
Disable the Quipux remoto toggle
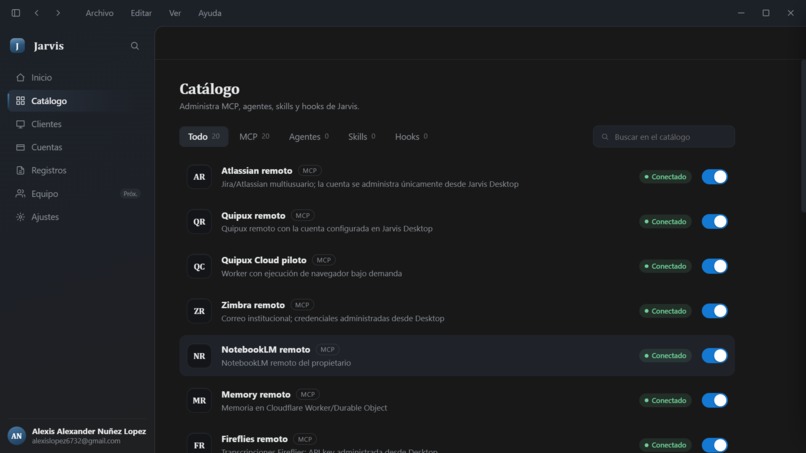pos(715,222)
